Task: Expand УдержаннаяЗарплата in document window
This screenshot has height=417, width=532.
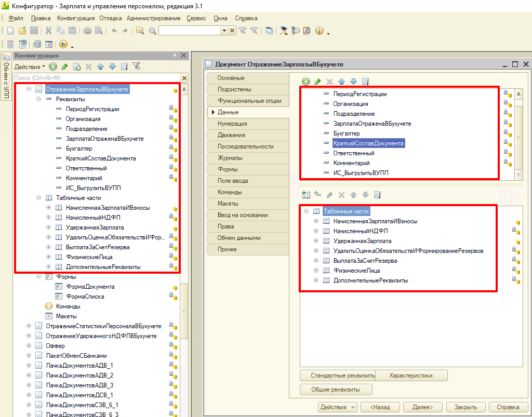Action: point(316,241)
